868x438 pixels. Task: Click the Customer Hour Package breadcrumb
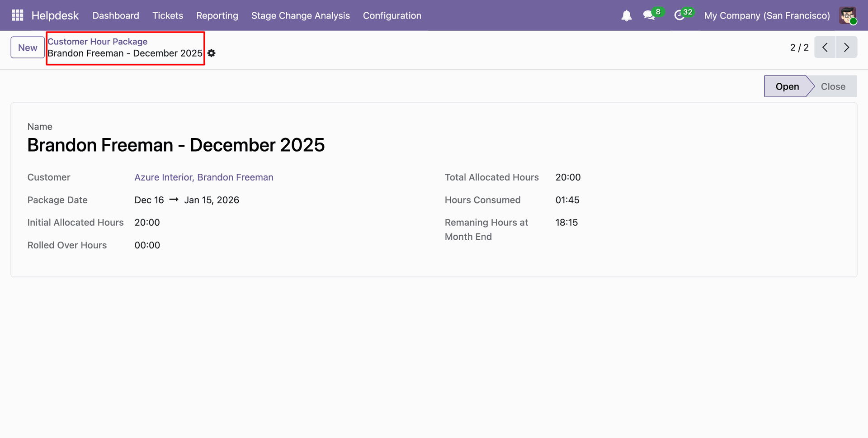point(98,42)
